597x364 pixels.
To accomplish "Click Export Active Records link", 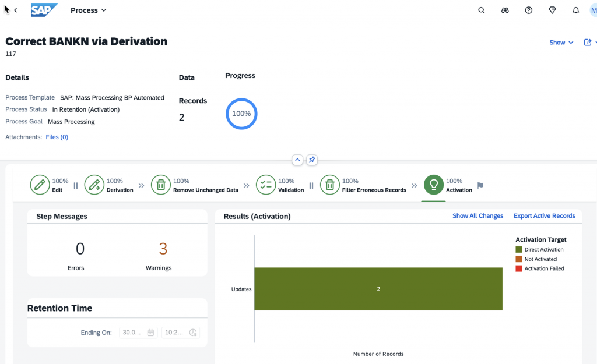I will pos(545,215).
